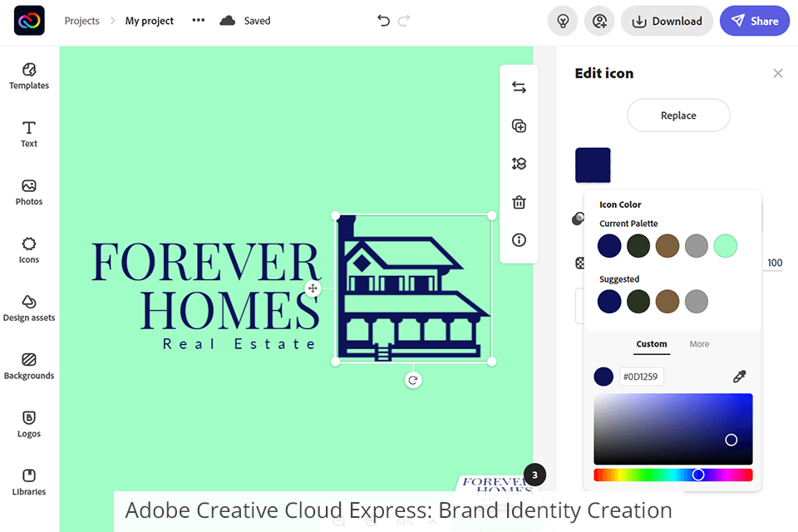Close the Edit icon panel
Viewport: 798px width, 532px height.
coord(778,73)
